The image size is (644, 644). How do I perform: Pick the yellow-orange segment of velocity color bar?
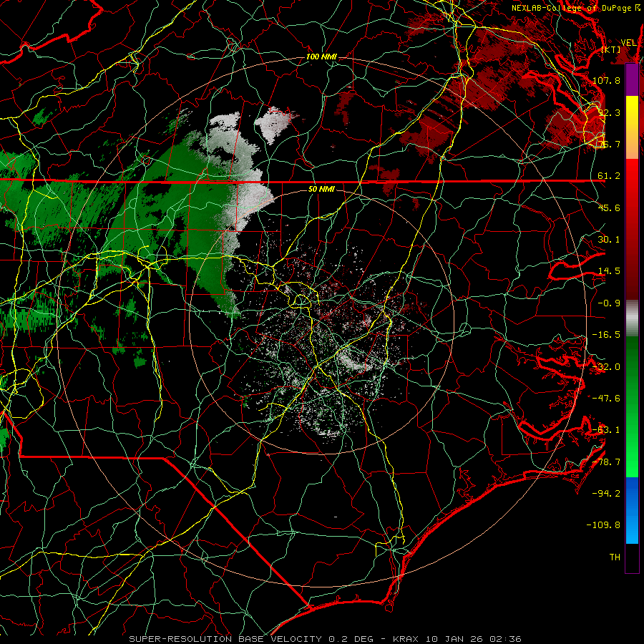click(x=632, y=127)
